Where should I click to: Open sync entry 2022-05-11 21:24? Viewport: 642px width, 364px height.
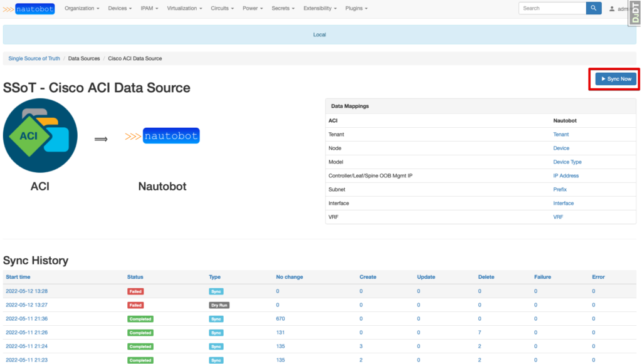(x=26, y=346)
